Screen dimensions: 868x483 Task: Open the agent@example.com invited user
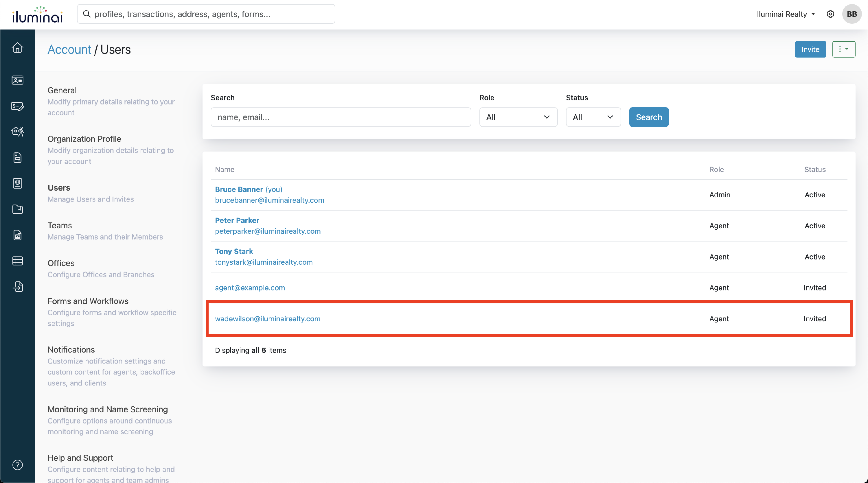pyautogui.click(x=250, y=288)
